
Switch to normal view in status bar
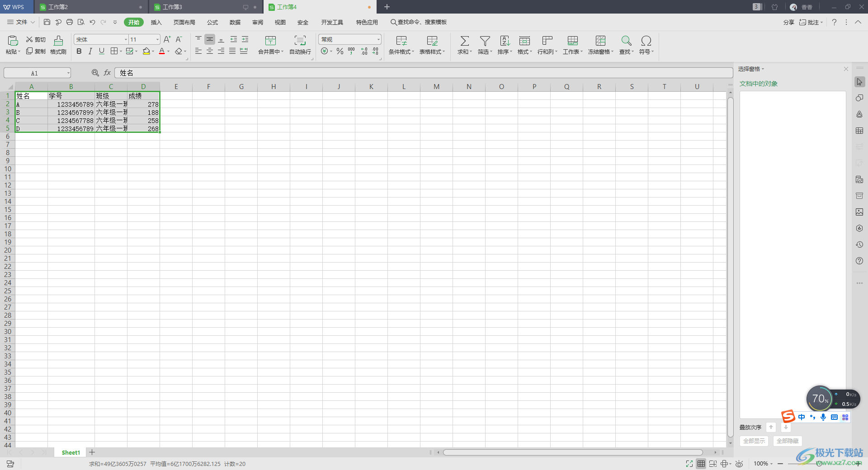pos(701,464)
